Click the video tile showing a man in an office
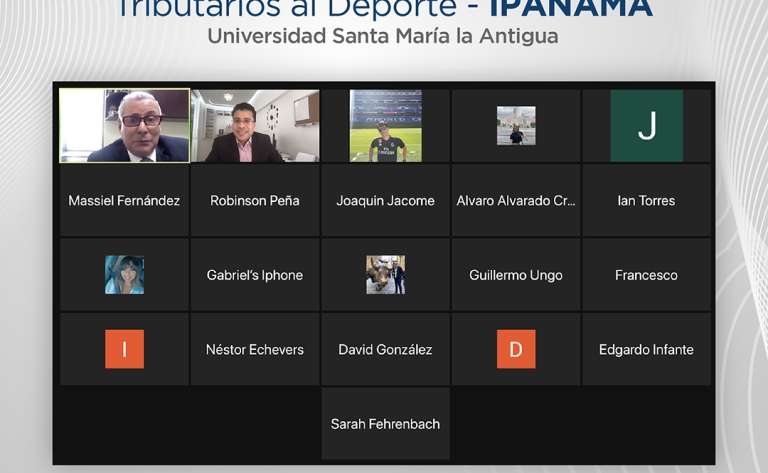The image size is (768, 473). click(x=255, y=126)
